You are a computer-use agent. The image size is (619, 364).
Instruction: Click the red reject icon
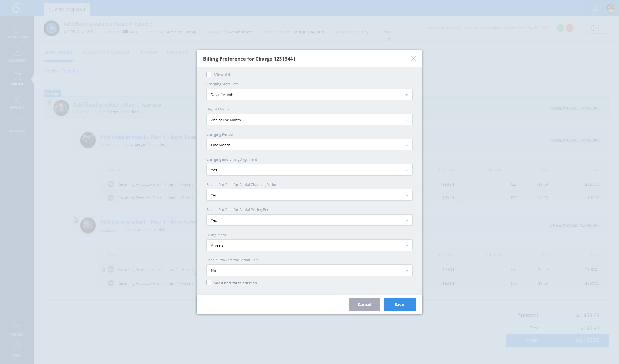[570, 28]
